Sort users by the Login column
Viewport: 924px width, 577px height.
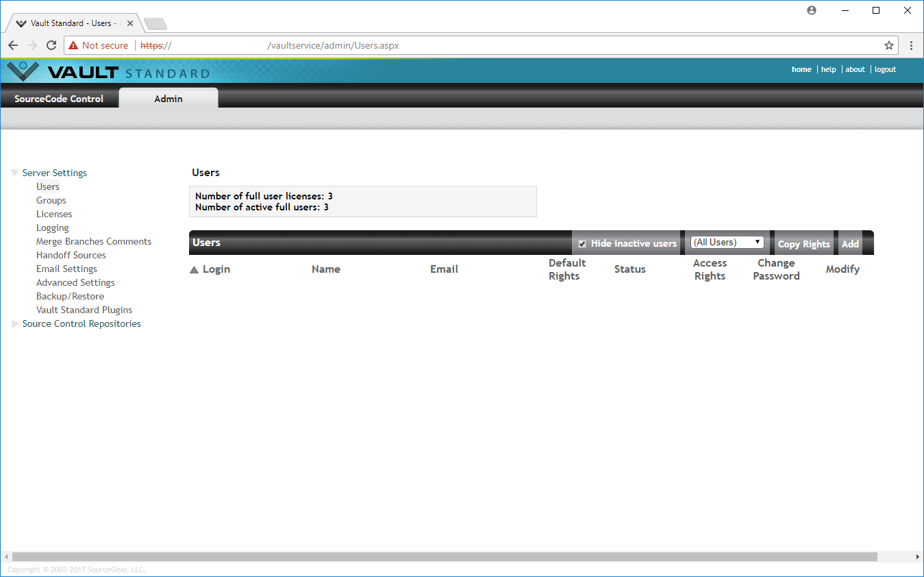216,269
